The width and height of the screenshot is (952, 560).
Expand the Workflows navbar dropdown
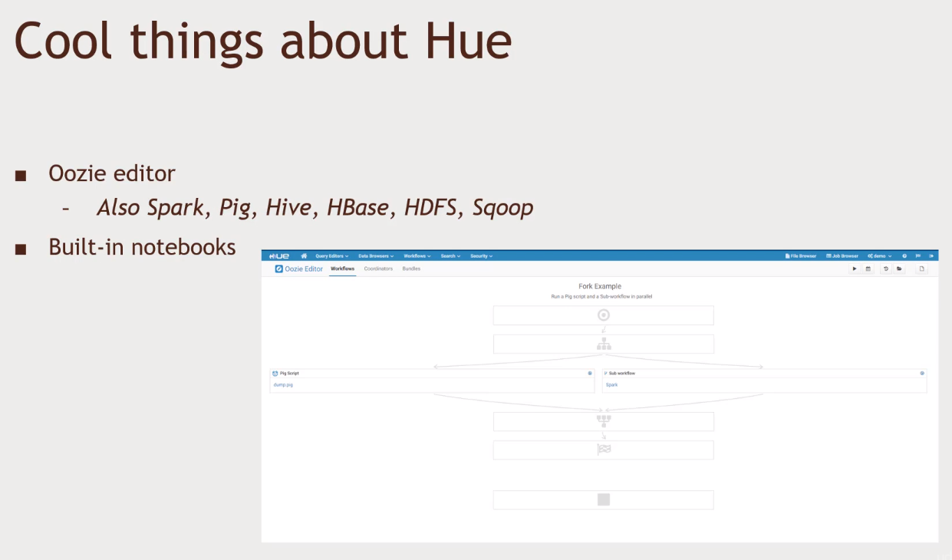pos(417,256)
